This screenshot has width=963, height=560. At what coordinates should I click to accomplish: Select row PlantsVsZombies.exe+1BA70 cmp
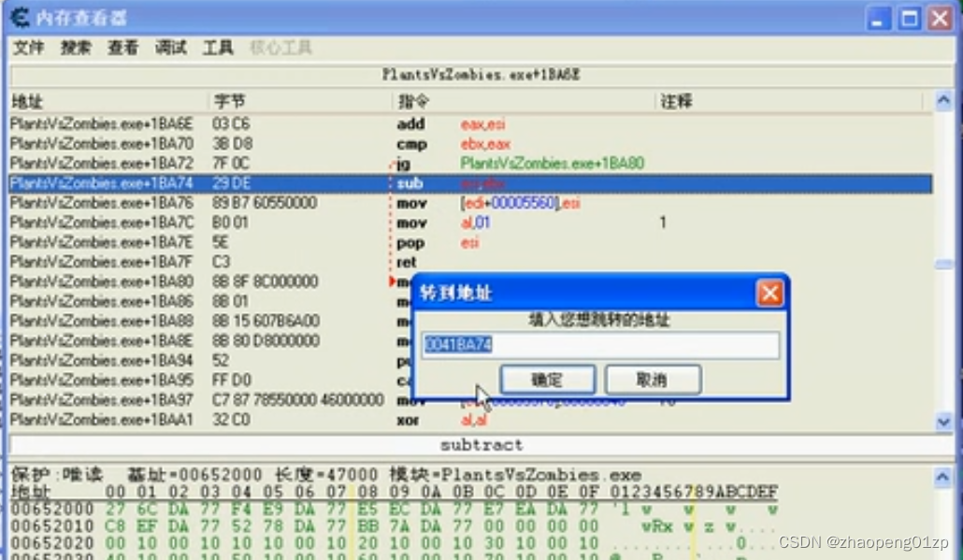(x=470, y=144)
